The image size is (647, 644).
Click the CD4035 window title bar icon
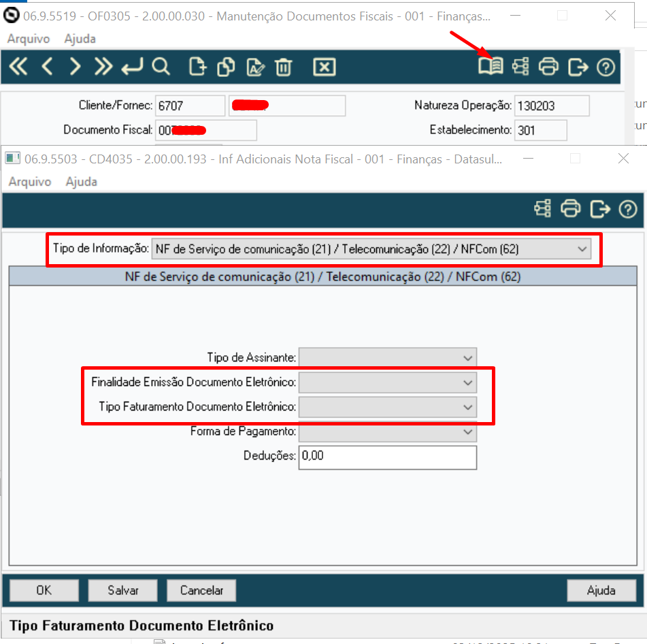(x=13, y=158)
